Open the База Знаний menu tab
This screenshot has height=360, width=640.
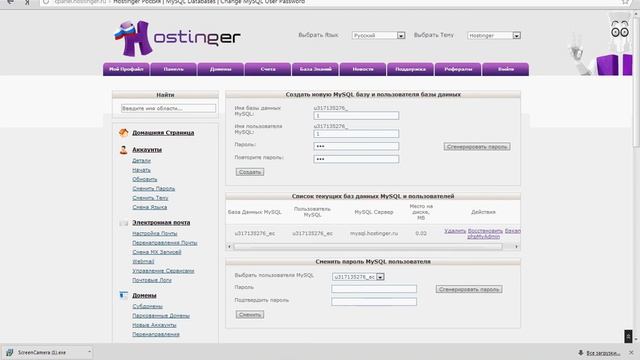point(315,69)
